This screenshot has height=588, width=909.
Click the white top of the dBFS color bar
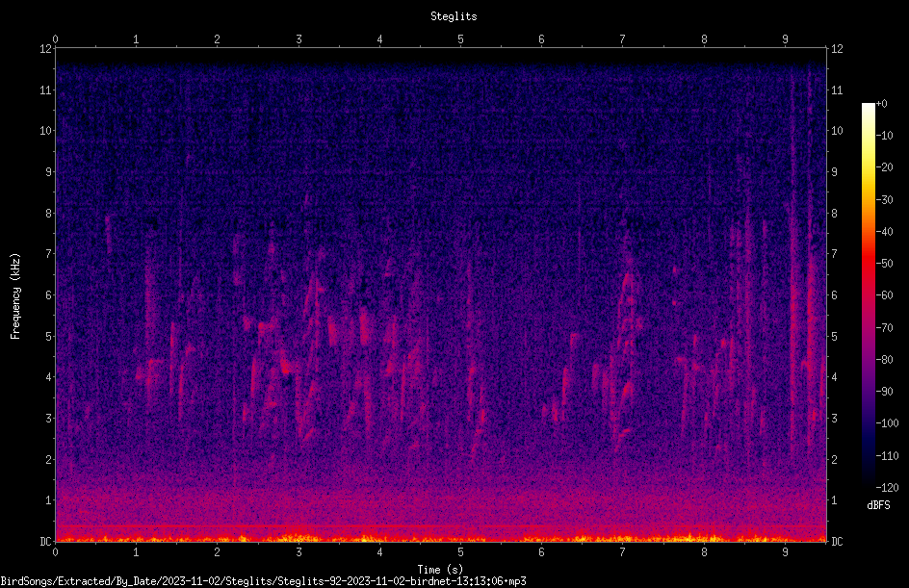pos(868,110)
